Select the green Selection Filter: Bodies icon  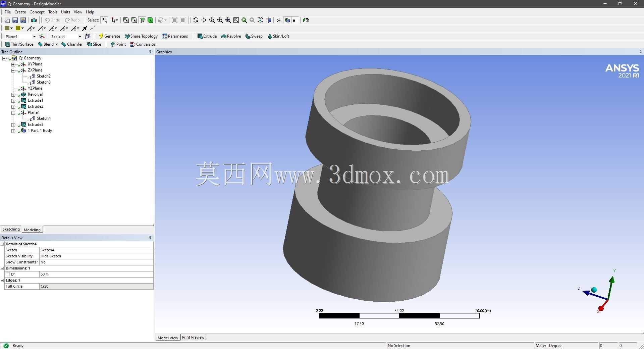coord(150,20)
